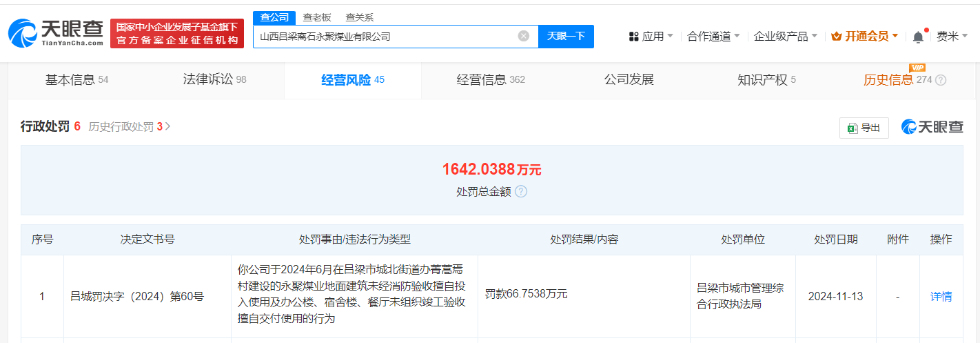Viewport: 980px width, 343px height.
Task: Open the 费米 user menu
Action: click(x=952, y=37)
